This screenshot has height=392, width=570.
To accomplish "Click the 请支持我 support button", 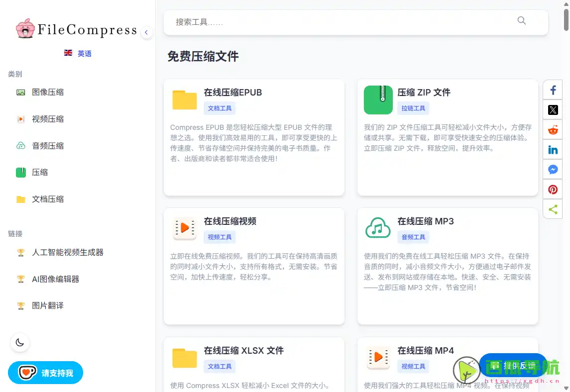I will (x=45, y=372).
